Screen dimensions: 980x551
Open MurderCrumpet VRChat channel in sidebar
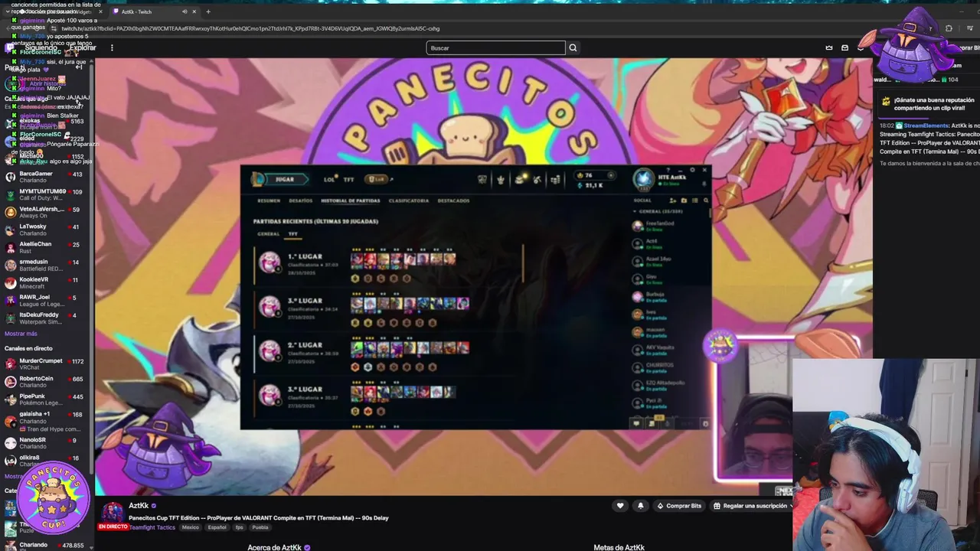pos(46,364)
